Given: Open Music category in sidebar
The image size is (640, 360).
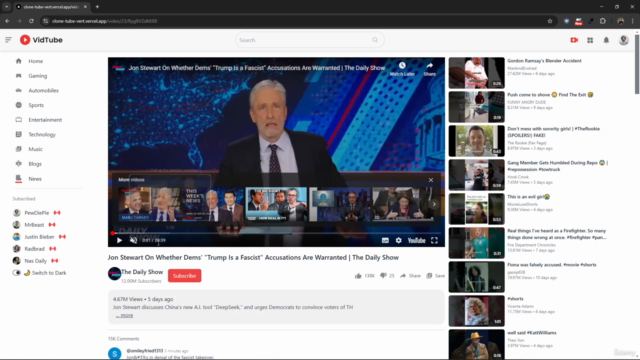Looking at the screenshot, I should pyautogui.click(x=35, y=149).
